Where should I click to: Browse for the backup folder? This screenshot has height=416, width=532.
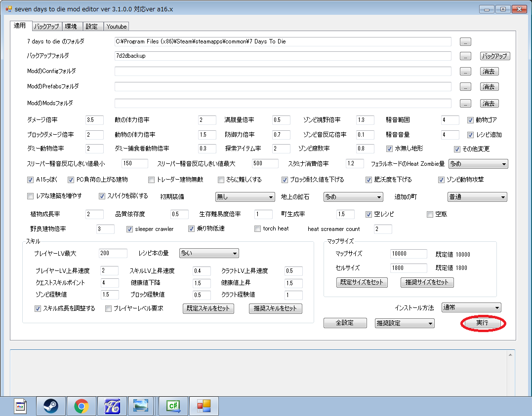[x=465, y=56]
